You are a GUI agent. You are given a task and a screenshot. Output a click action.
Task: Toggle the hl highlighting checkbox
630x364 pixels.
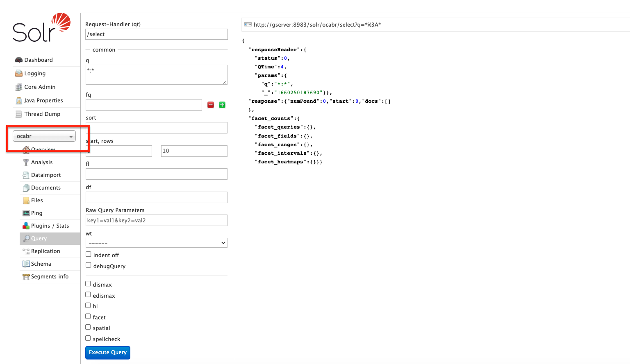point(88,305)
